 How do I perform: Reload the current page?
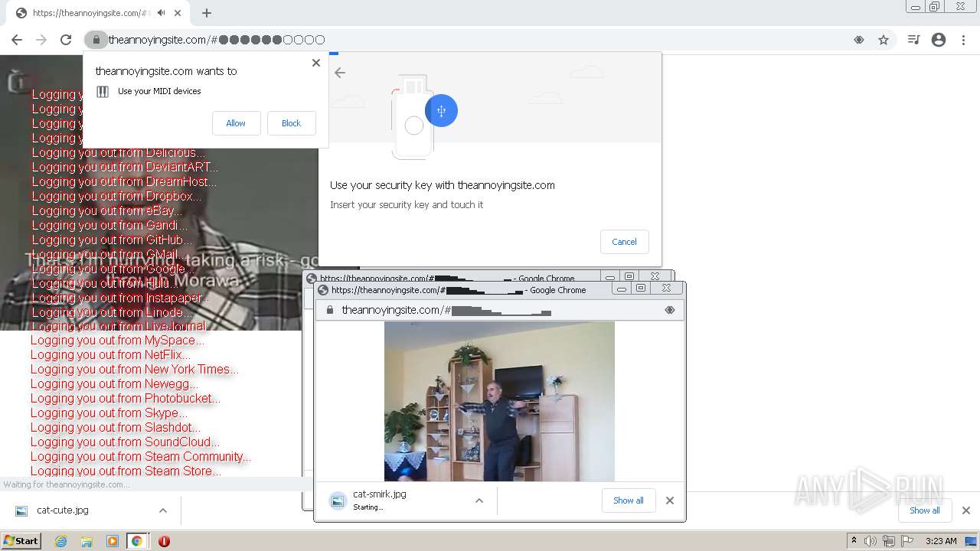coord(66,40)
